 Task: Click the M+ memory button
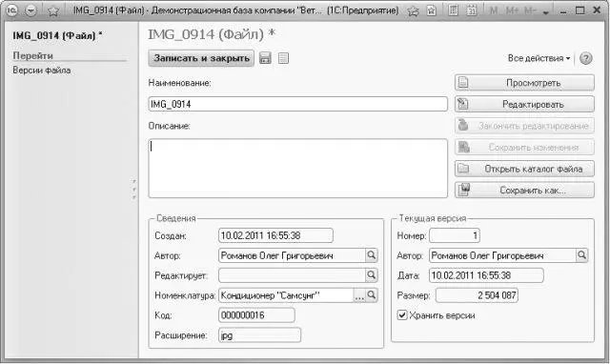click(x=513, y=10)
